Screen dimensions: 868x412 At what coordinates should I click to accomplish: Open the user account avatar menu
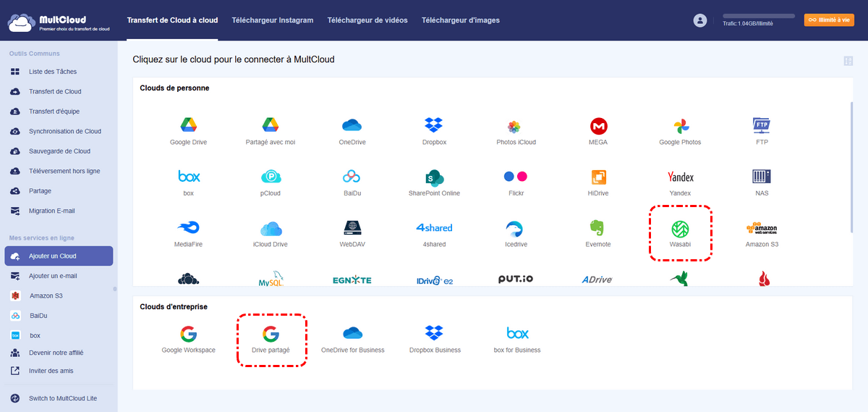699,20
